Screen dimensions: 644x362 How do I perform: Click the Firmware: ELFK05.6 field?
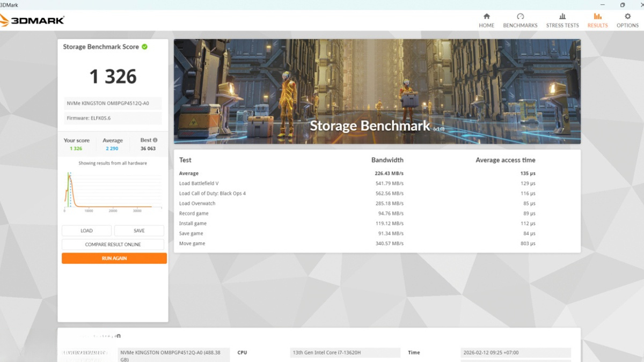coord(112,118)
